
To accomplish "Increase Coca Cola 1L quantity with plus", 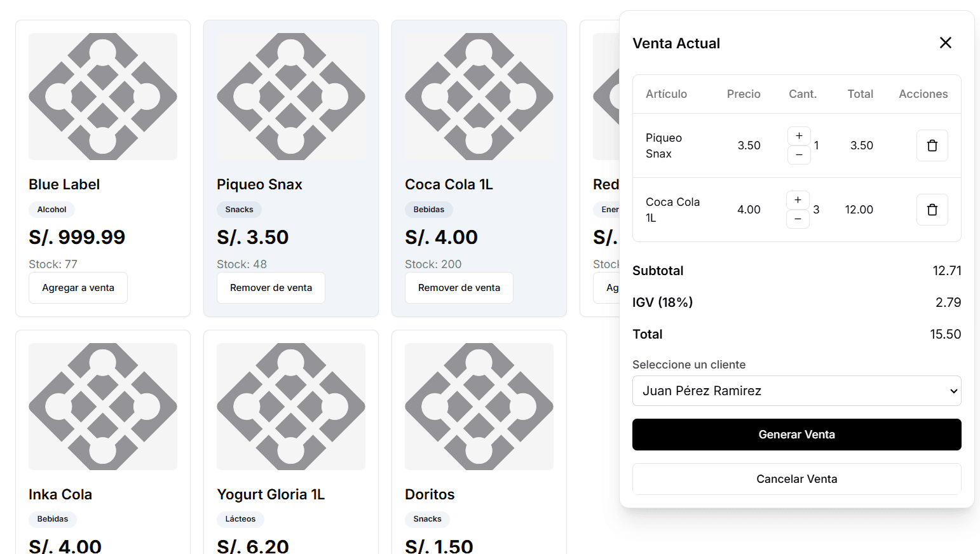I will click(x=798, y=200).
